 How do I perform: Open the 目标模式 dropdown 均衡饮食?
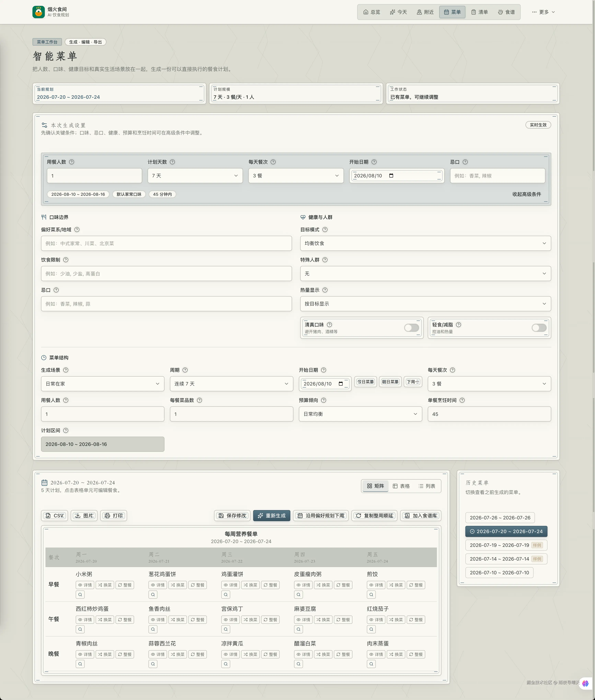coord(425,243)
